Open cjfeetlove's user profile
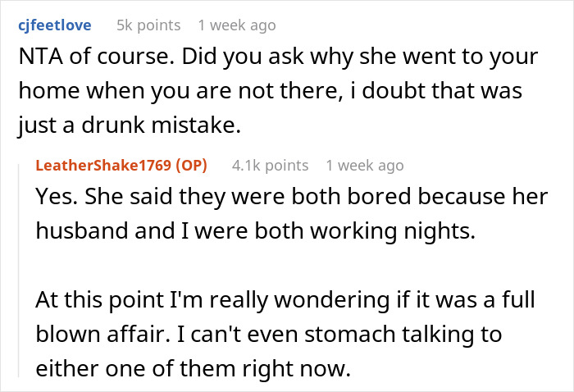Viewport: 574px width, 392px height. [52, 25]
